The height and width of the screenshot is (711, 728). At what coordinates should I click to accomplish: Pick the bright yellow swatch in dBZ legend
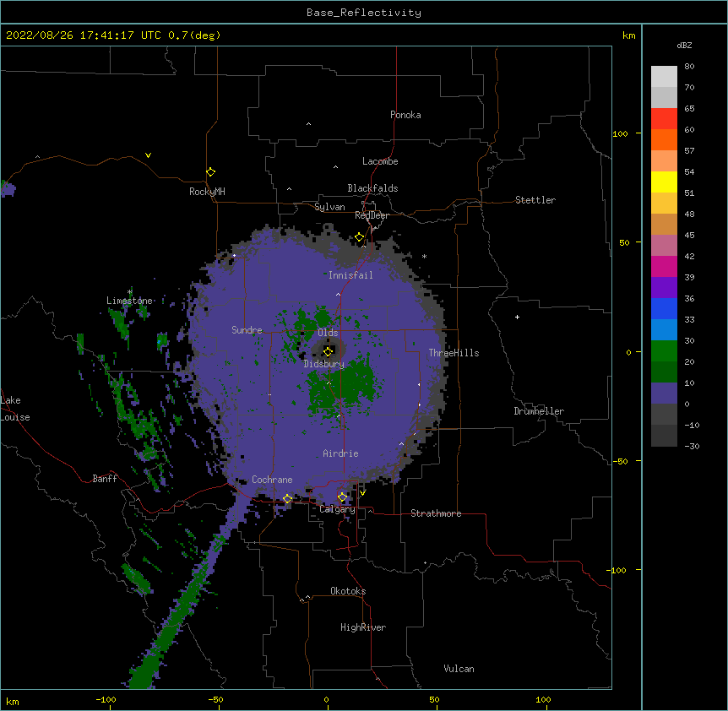pyautogui.click(x=664, y=182)
